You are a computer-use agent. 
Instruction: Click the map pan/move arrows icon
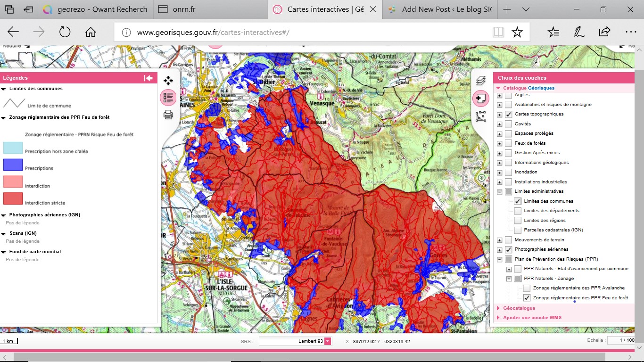pos(168,81)
